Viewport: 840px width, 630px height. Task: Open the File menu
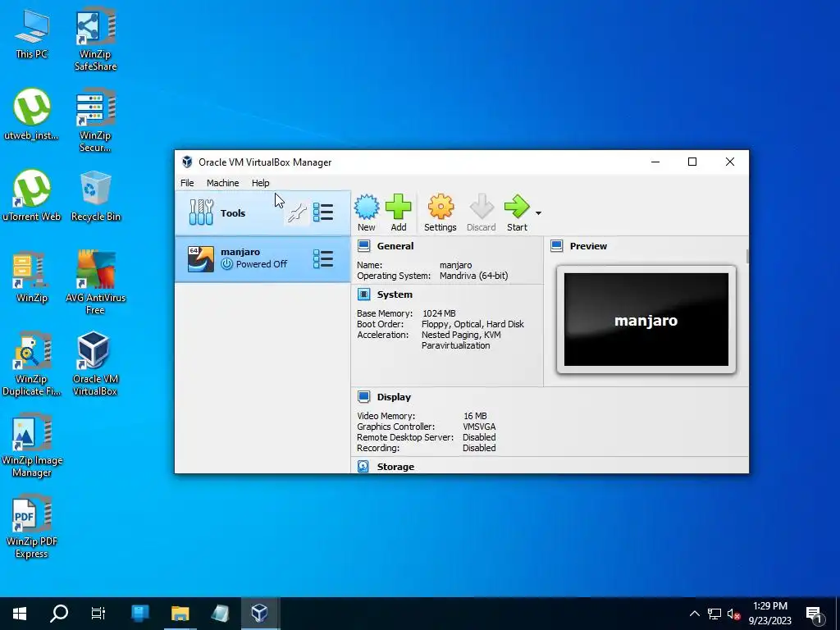tap(187, 183)
